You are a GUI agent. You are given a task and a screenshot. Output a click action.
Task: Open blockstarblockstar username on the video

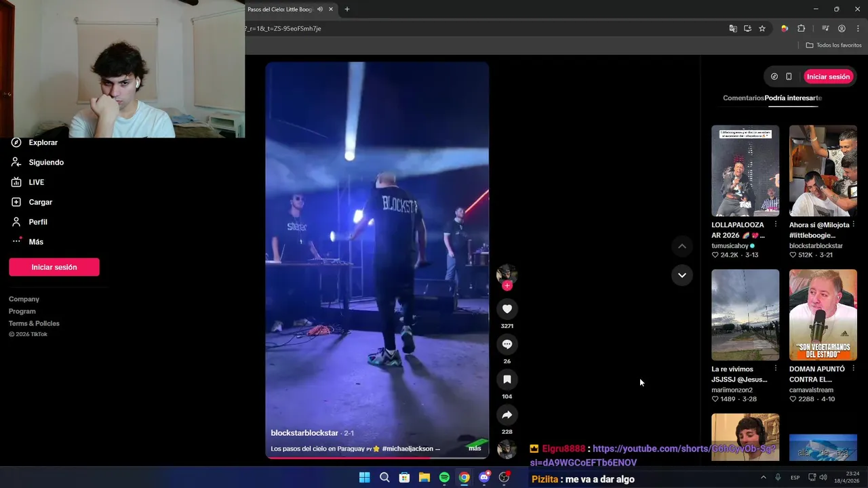pyautogui.click(x=304, y=433)
